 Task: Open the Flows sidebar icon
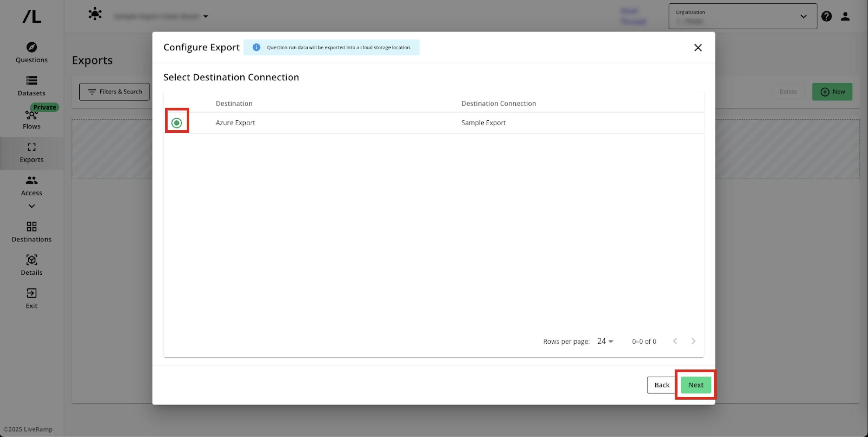[32, 115]
